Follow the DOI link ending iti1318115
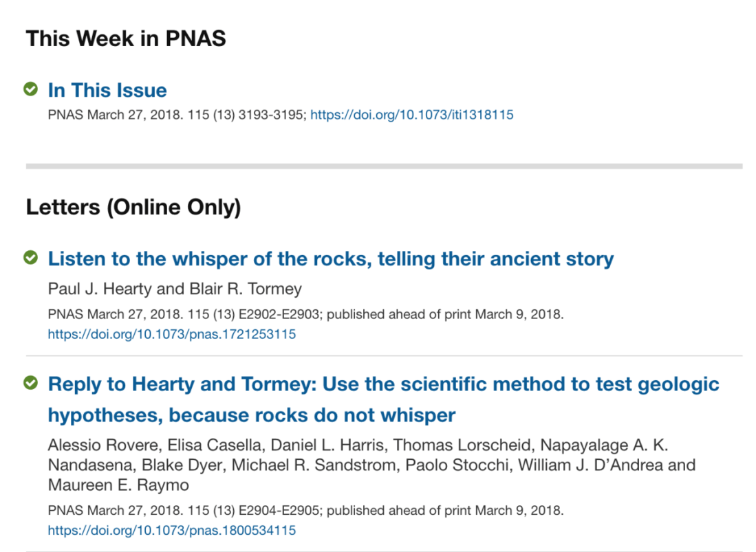This screenshot has height=552, width=756. [411, 115]
